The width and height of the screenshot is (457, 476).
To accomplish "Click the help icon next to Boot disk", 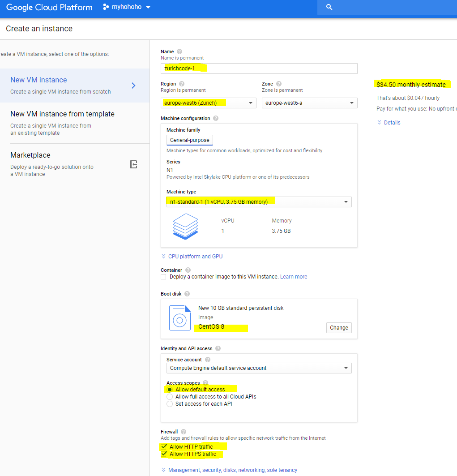I will [x=187, y=294].
